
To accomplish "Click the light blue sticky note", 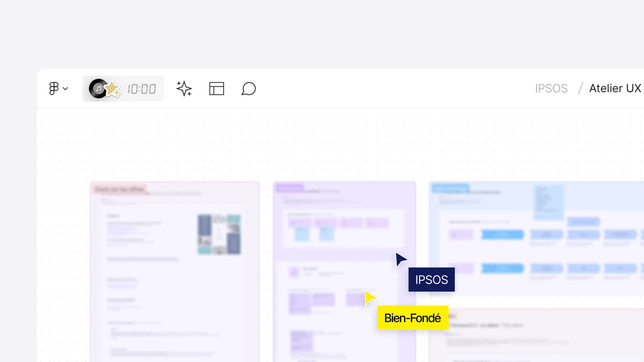I will tap(548, 202).
